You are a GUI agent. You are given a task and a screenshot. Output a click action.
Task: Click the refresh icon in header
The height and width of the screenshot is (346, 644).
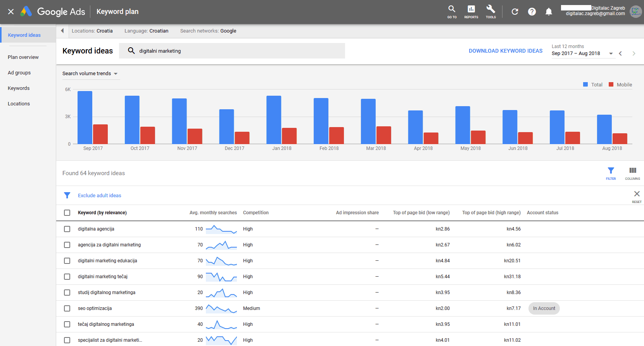[x=515, y=12]
